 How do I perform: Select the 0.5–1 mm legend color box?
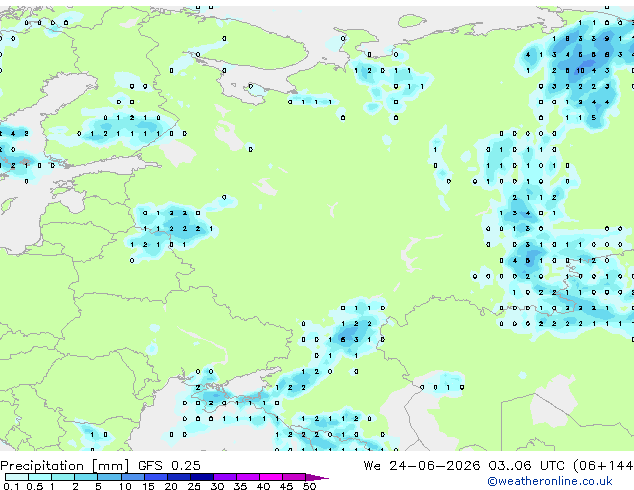coord(40,477)
